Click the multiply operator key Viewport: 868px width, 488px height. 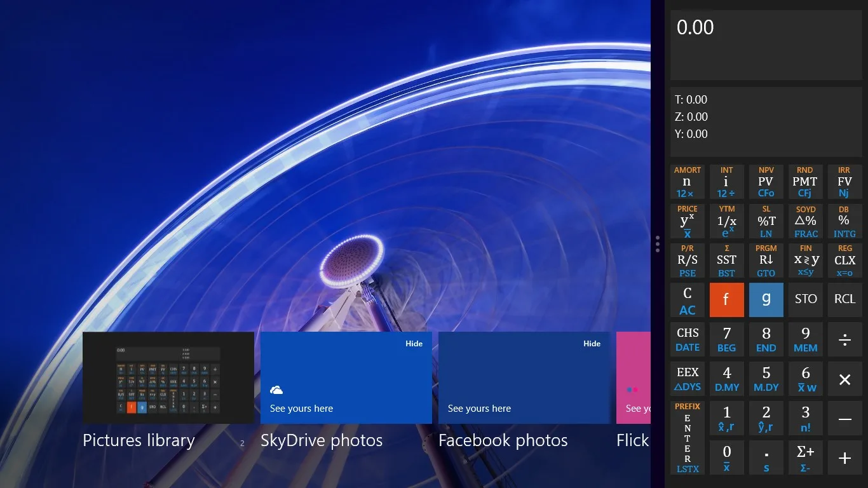[844, 379]
